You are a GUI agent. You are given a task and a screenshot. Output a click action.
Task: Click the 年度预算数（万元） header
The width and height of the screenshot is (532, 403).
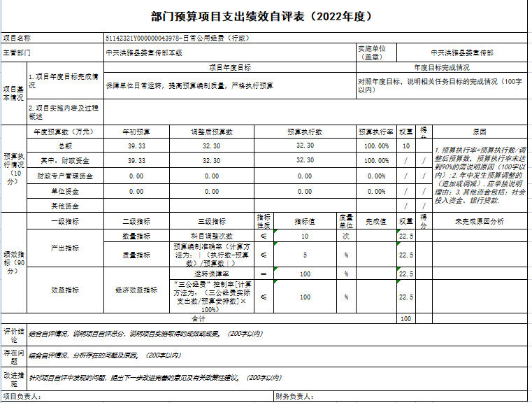pyautogui.click(x=66, y=132)
